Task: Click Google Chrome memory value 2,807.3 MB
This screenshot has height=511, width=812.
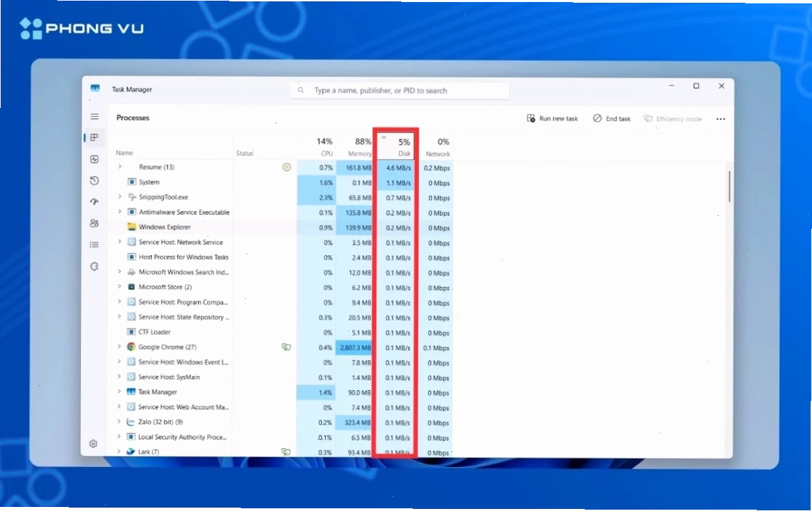Action: (355, 348)
